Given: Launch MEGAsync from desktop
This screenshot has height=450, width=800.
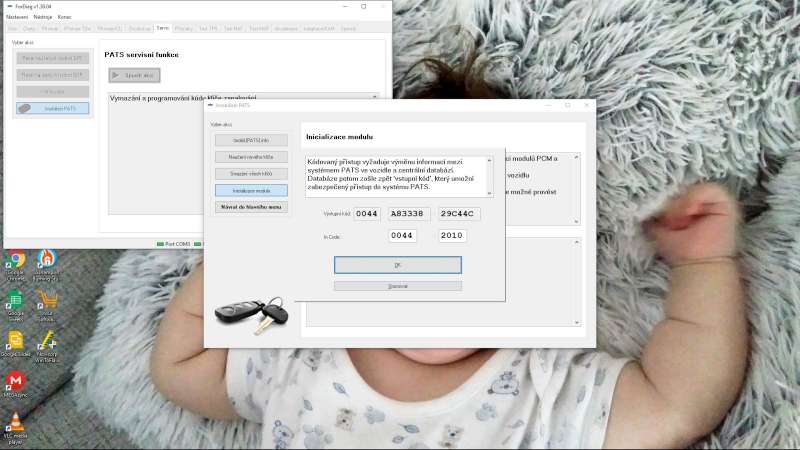Looking at the screenshot, I should click(15, 381).
